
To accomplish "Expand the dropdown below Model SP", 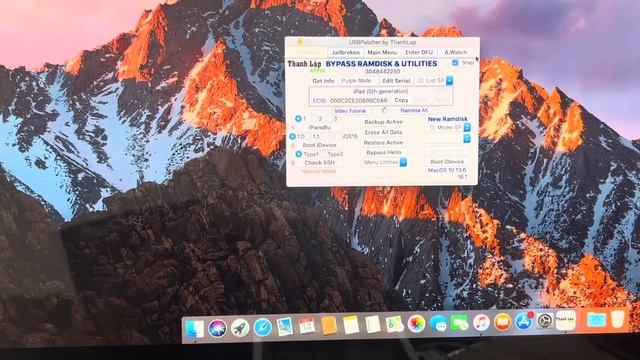I will point(467,139).
